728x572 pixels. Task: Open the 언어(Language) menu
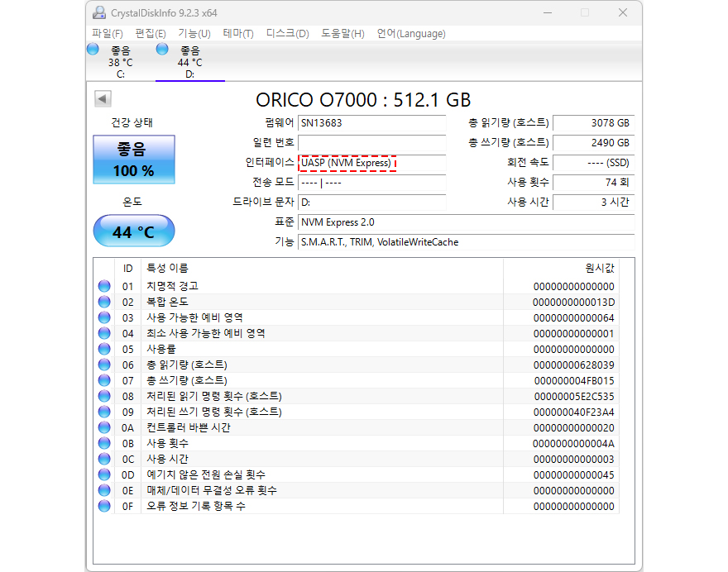411,33
